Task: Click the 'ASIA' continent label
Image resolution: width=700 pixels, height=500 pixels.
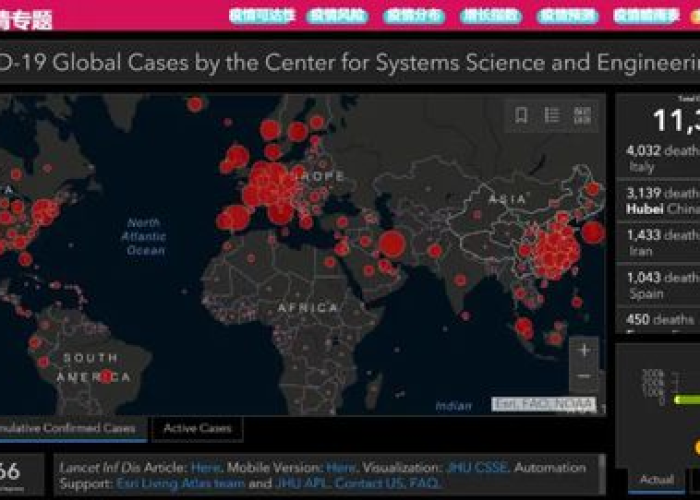Action: pos(508,199)
